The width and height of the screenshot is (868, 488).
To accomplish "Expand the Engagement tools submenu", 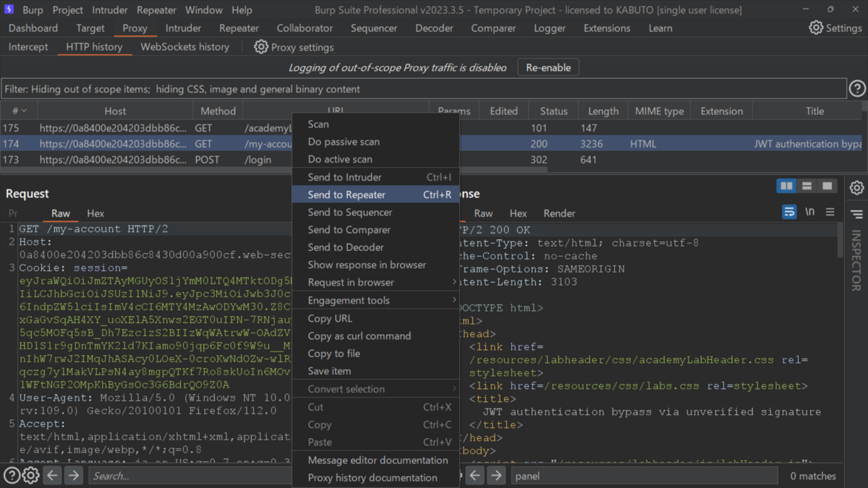I will tap(375, 300).
